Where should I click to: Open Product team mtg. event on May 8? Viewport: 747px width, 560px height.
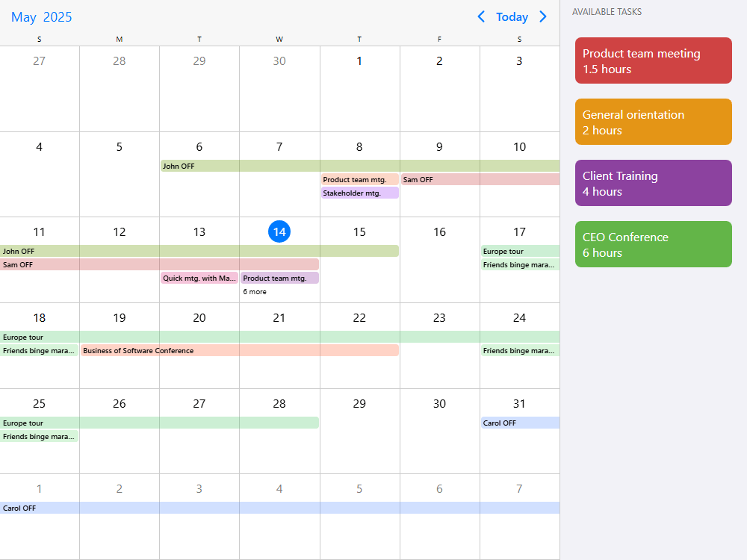pos(360,179)
